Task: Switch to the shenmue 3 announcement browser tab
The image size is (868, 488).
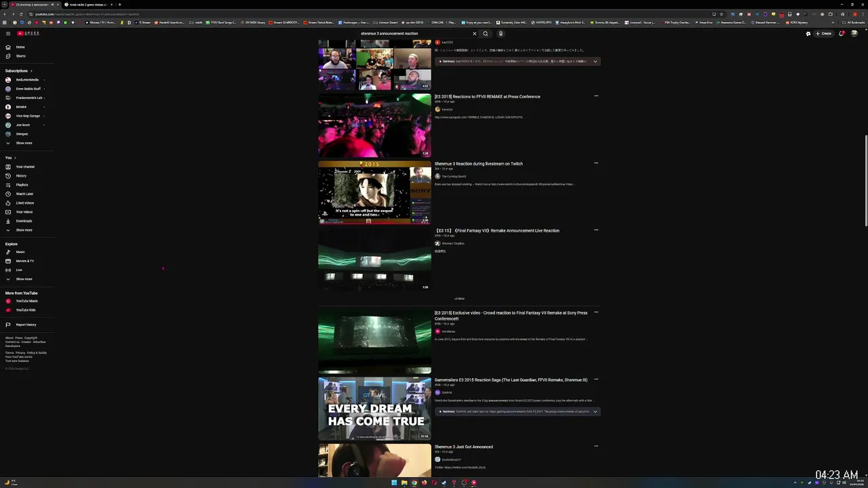Action: (x=31, y=5)
